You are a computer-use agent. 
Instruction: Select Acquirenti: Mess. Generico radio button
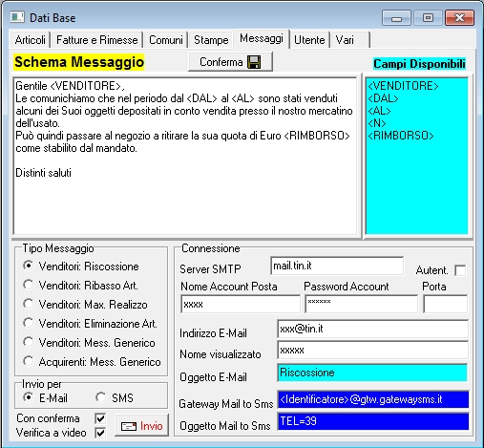[28, 361]
